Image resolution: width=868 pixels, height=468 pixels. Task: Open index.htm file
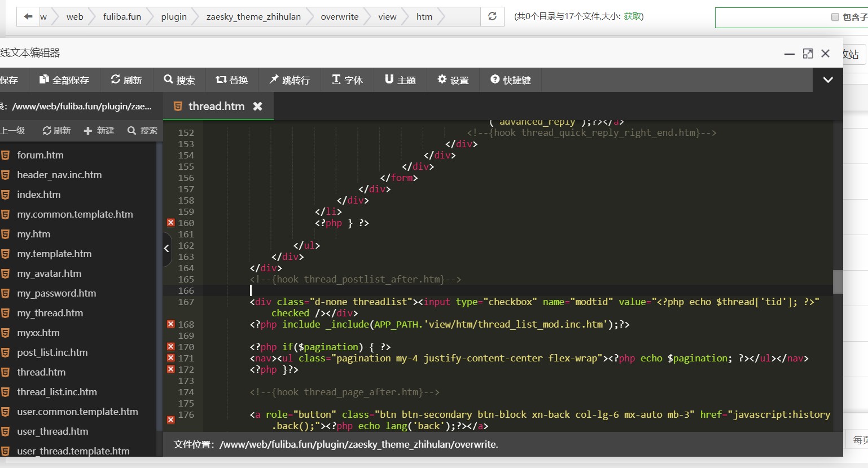38,195
